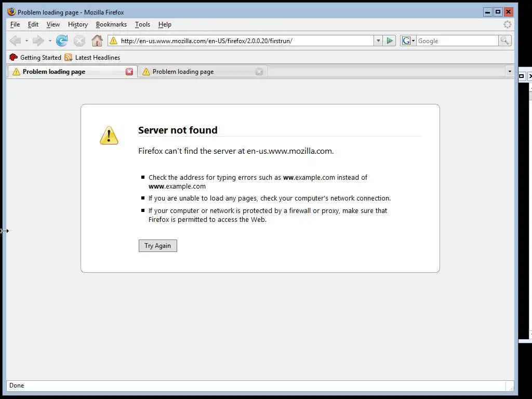Click the firewall or proxy advice text
Image resolution: width=532 pixels, height=399 pixels.
point(268,215)
